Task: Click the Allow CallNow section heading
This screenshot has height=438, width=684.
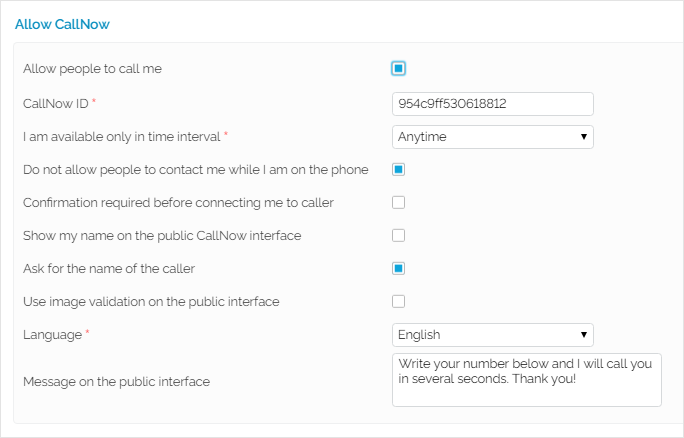Action: [62, 24]
